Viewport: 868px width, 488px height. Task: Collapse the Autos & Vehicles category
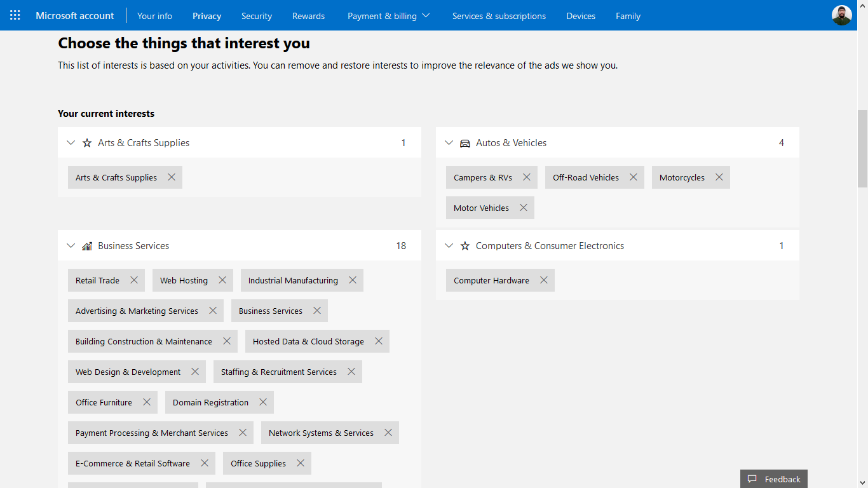(x=449, y=143)
